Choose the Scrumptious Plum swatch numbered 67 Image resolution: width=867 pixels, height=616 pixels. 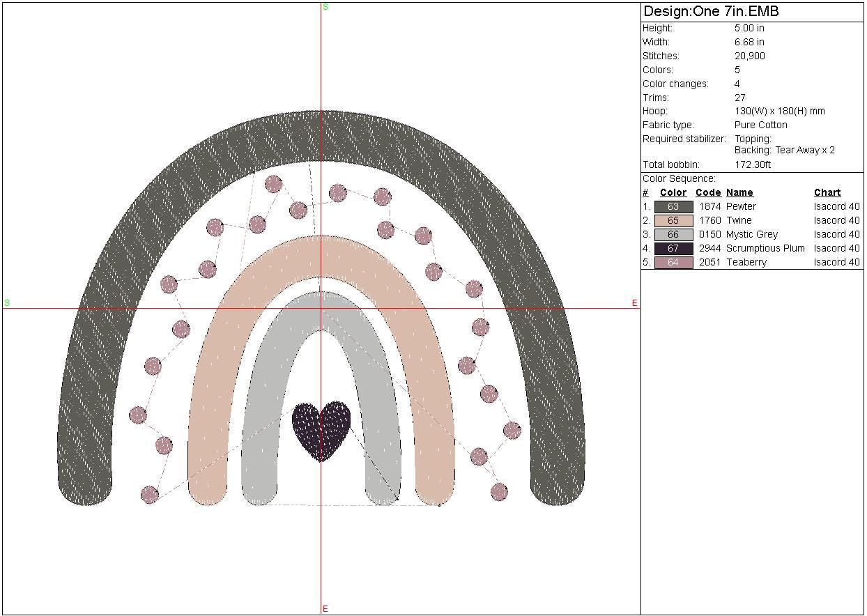[673, 248]
